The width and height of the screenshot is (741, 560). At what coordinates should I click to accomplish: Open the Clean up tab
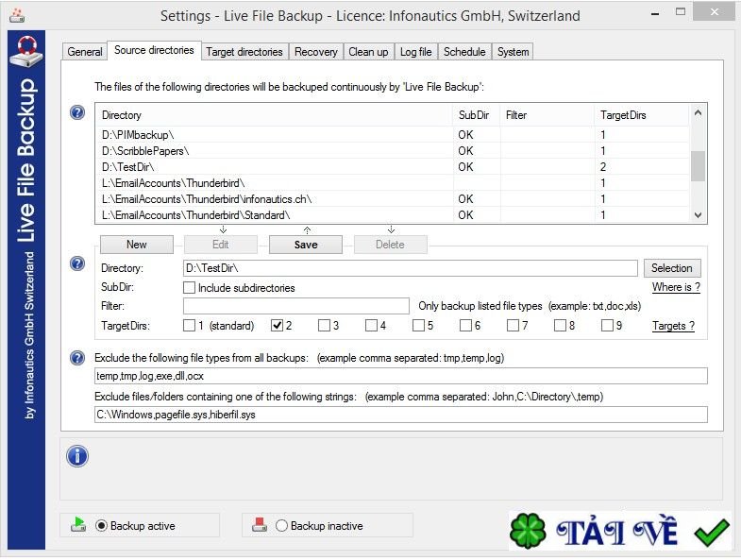[368, 52]
